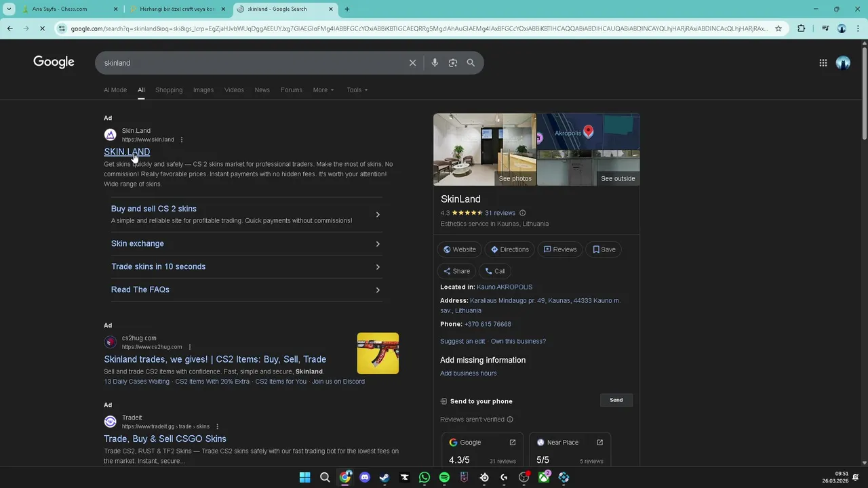Open the SKIN.LAND ad headline link
Viewport: 868px width, 488px height.
coord(127,152)
